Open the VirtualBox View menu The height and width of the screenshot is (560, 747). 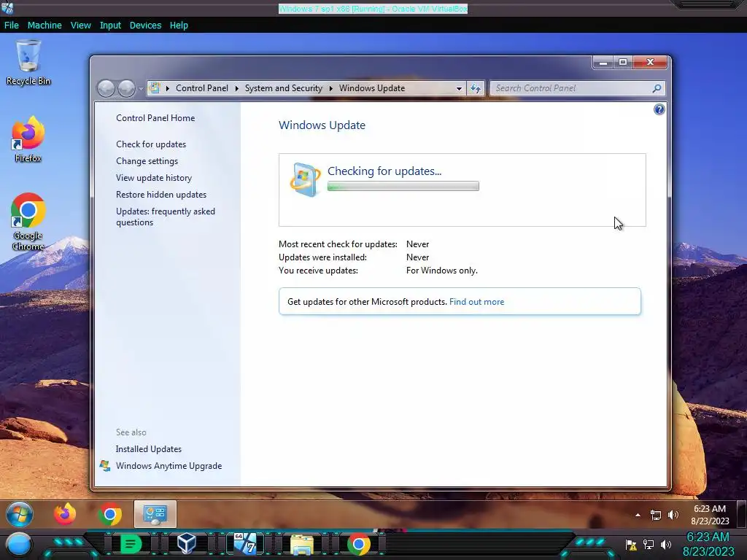[80, 26]
